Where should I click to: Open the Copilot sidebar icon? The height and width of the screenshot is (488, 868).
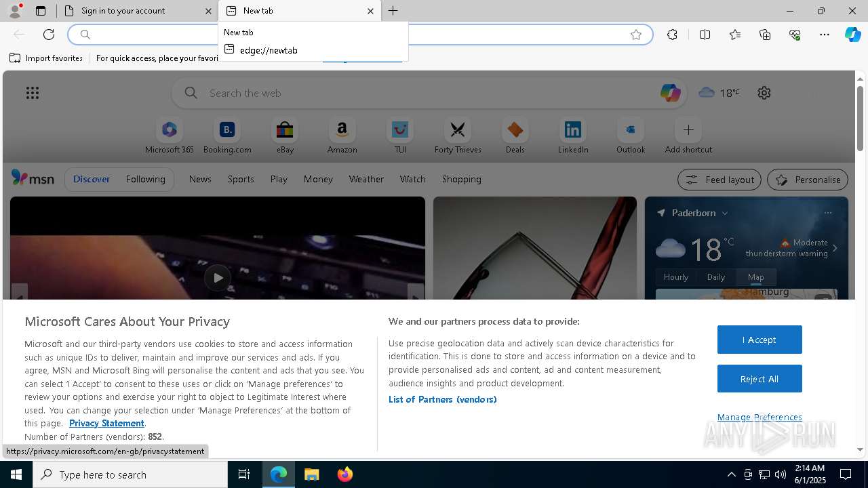click(x=852, y=35)
